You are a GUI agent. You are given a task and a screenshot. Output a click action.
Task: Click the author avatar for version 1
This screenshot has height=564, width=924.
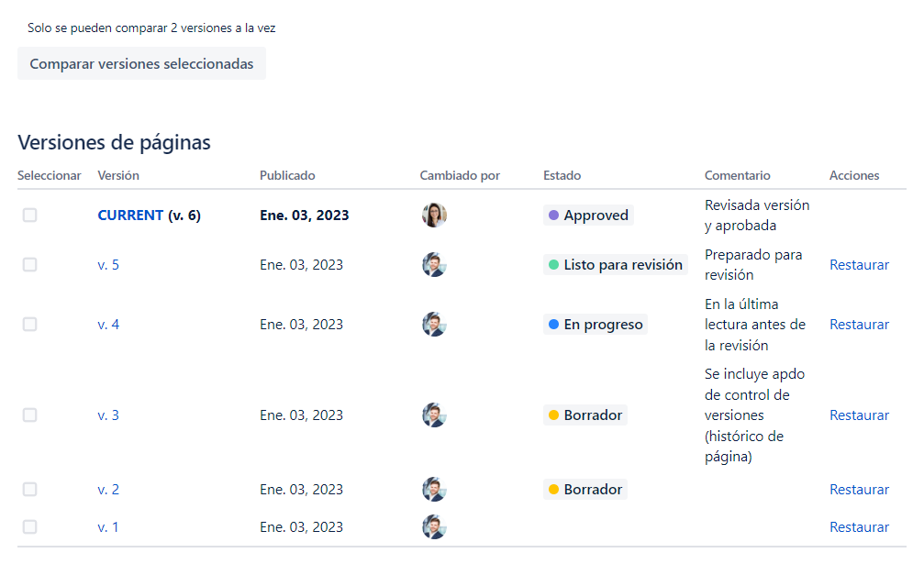(434, 527)
